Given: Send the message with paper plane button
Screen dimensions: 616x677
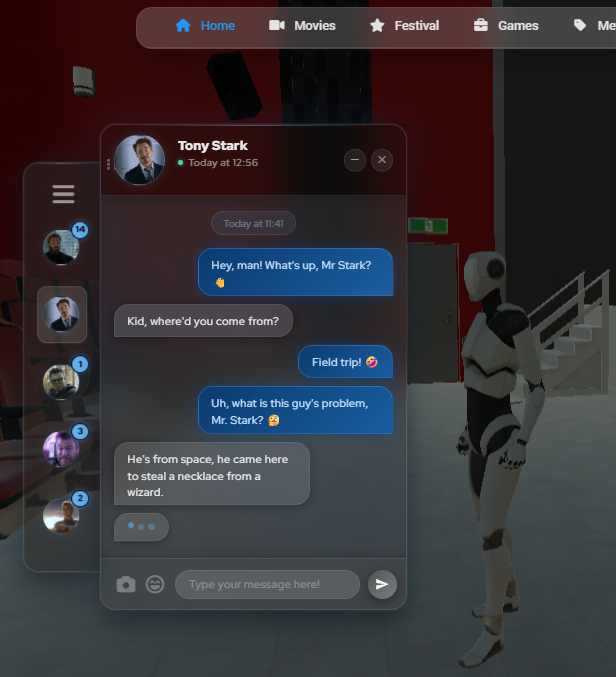Looking at the screenshot, I should [382, 584].
